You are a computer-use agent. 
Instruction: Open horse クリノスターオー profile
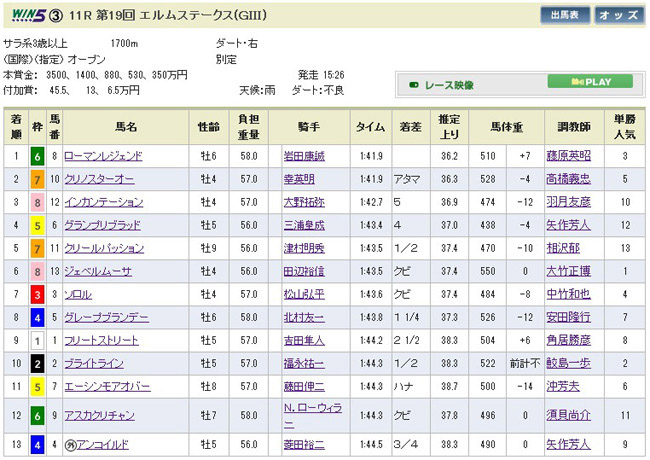point(98,180)
